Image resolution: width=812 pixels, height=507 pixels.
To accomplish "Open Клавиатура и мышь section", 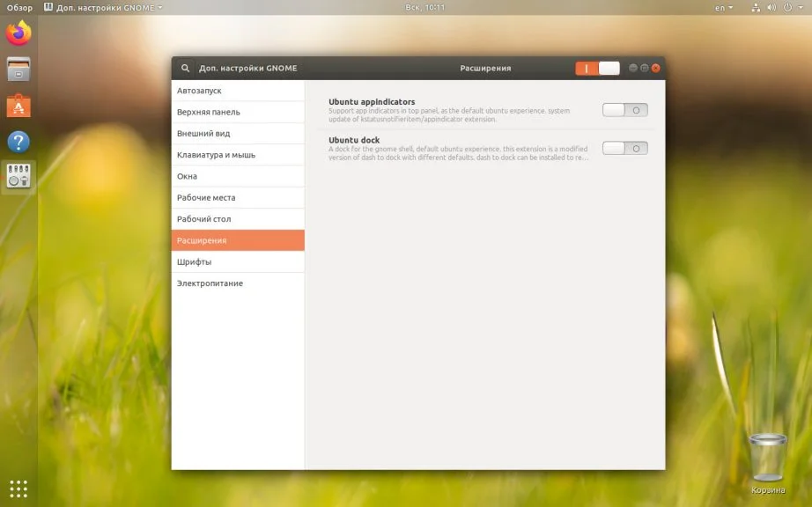I will pos(238,155).
